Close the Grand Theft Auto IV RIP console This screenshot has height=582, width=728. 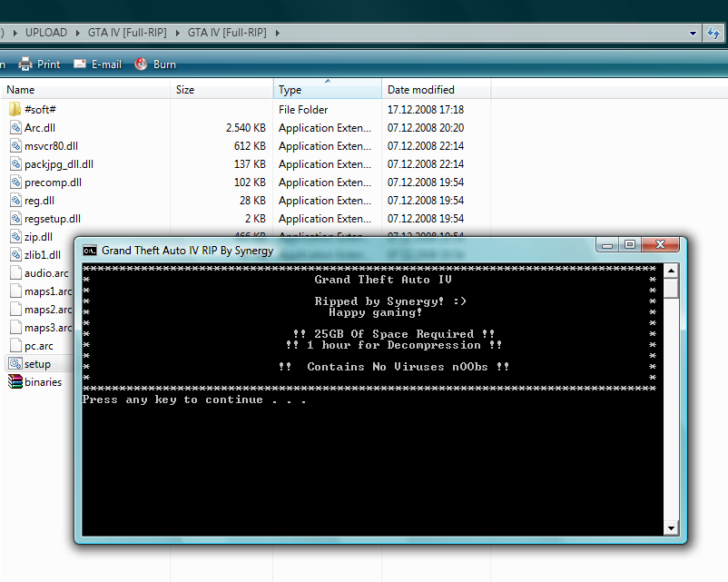660,244
